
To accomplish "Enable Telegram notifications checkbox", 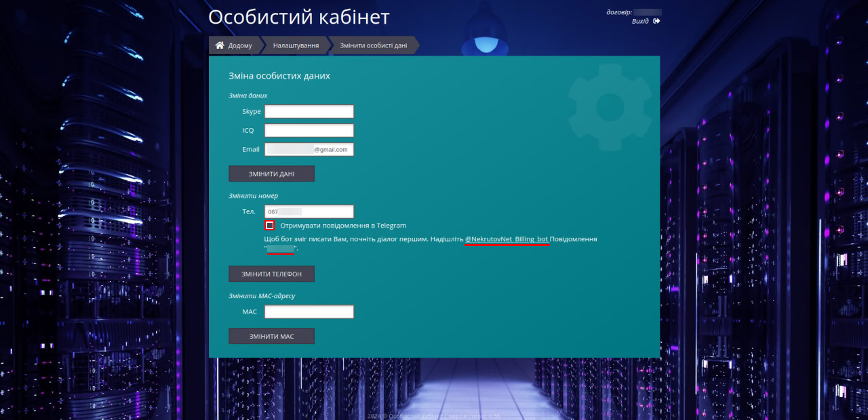I will [270, 226].
